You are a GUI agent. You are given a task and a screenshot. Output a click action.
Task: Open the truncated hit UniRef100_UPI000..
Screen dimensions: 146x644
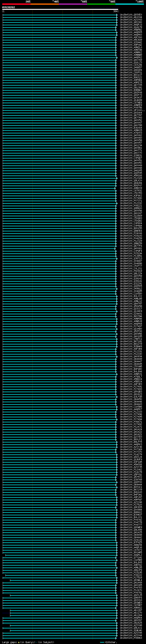point(132,110)
